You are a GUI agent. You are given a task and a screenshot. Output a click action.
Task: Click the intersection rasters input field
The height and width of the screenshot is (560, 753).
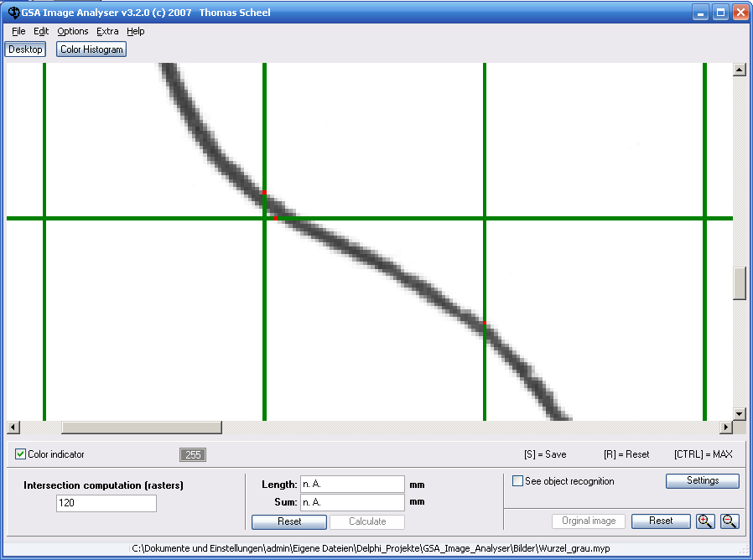click(106, 503)
